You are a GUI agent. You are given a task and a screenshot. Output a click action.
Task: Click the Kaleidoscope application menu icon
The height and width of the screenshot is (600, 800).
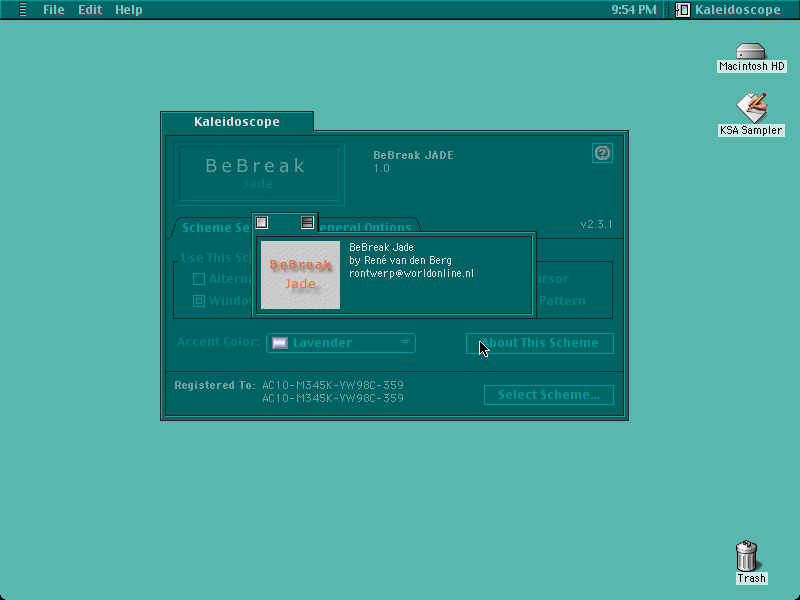pos(683,10)
